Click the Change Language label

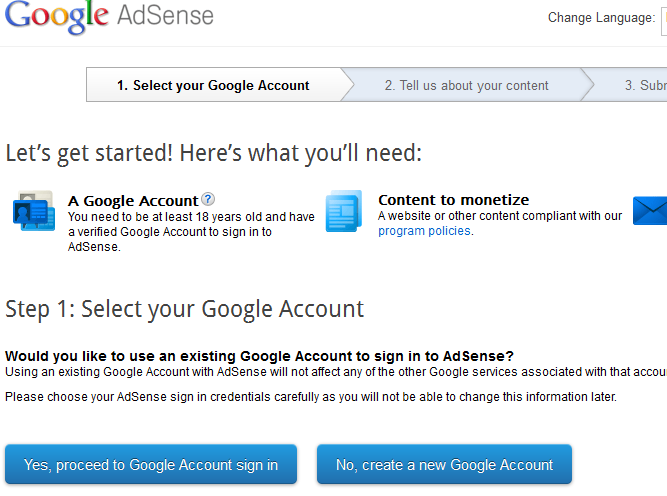pyautogui.click(x=601, y=18)
